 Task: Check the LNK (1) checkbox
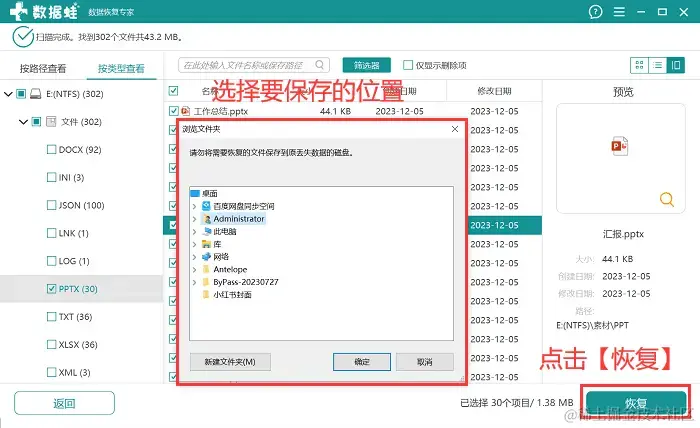(51, 233)
